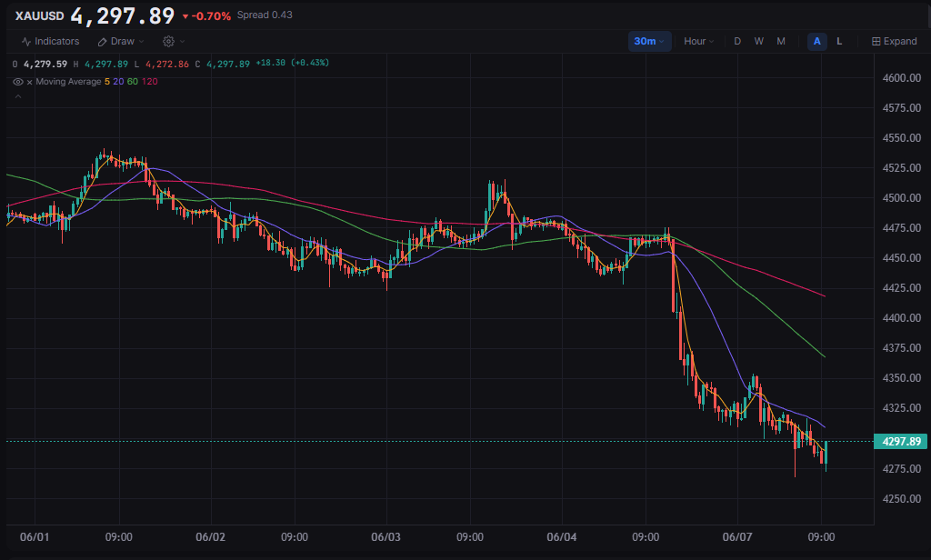Click the Expand chart button

click(895, 42)
